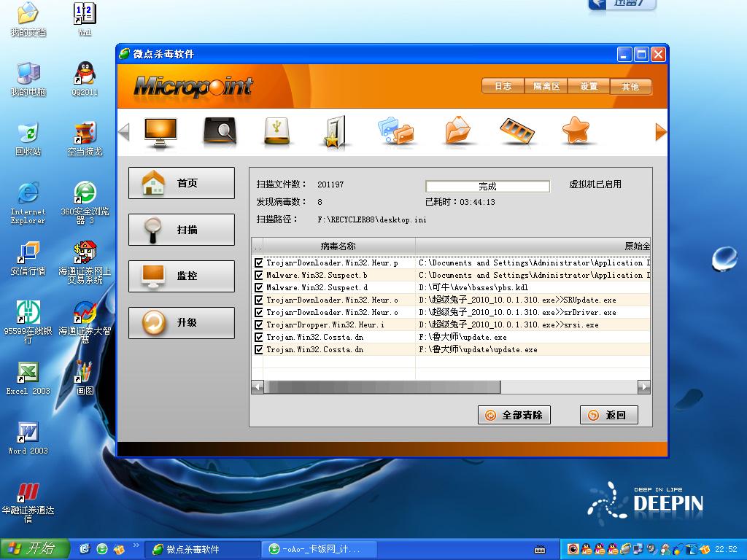The width and height of the screenshot is (747, 560).
Task: Click the 完成 scan progress bar
Action: (487, 186)
